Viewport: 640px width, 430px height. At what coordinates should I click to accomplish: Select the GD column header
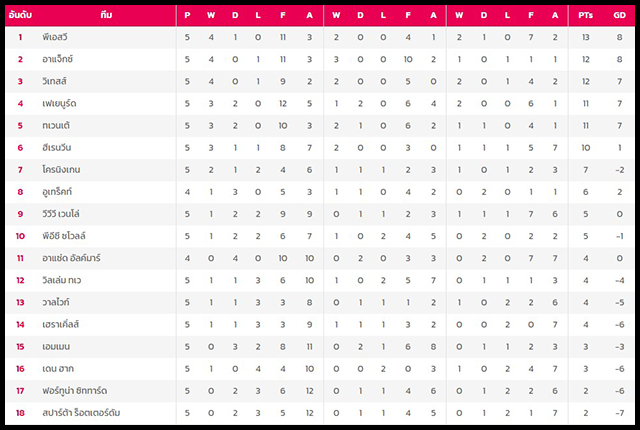pos(619,15)
